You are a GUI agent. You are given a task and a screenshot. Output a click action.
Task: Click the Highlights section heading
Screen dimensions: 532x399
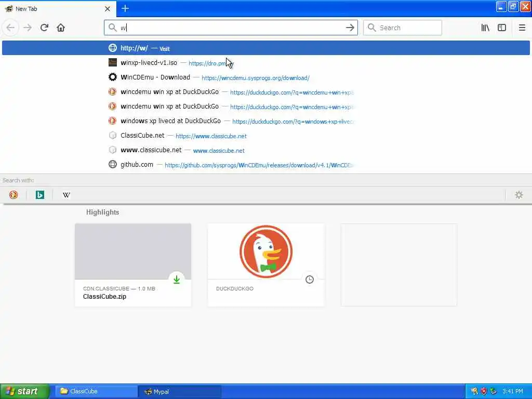point(102,212)
